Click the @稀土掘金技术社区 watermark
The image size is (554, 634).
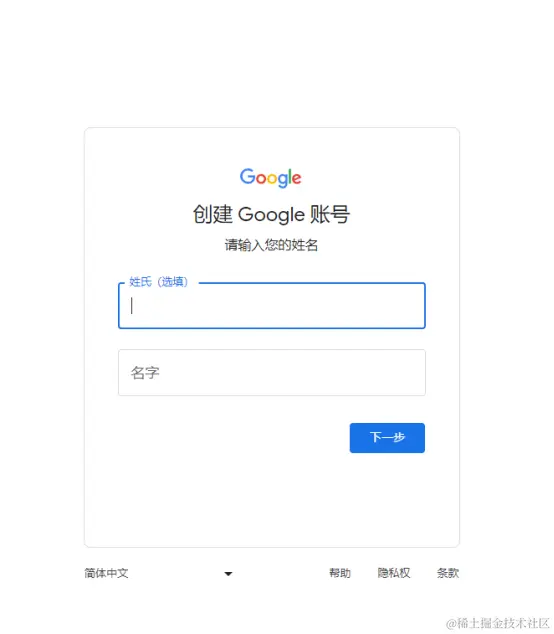point(497,623)
